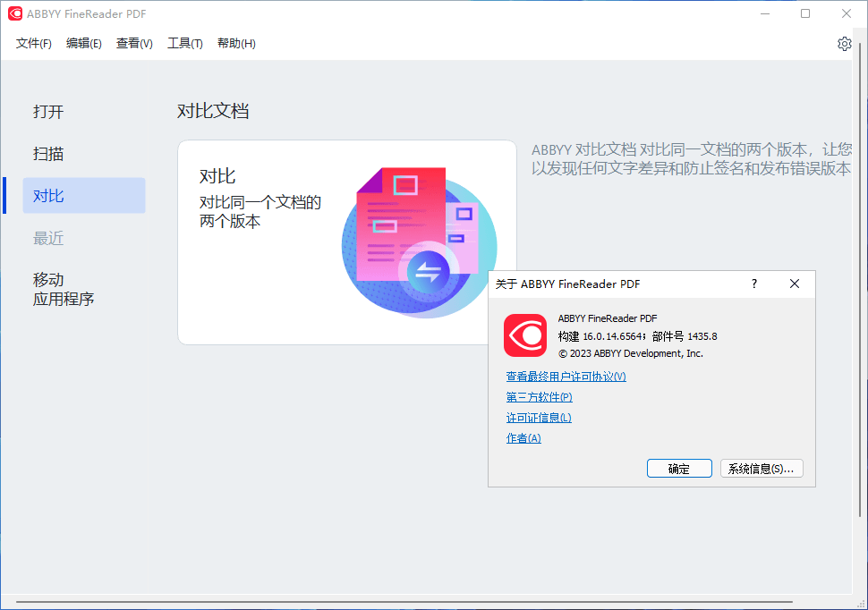Minimize the FineReader main window
This screenshot has width=868, height=610.
click(765, 13)
